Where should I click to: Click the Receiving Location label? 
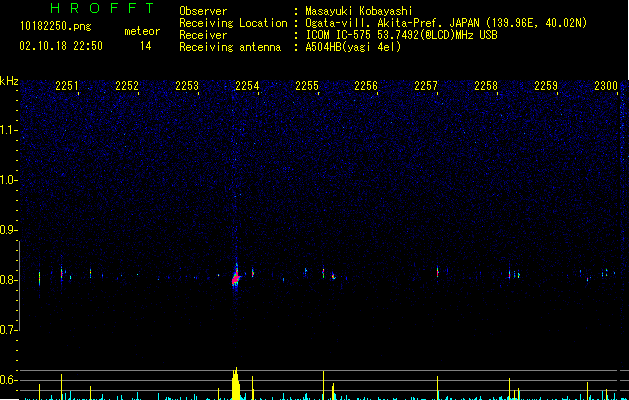point(233,23)
